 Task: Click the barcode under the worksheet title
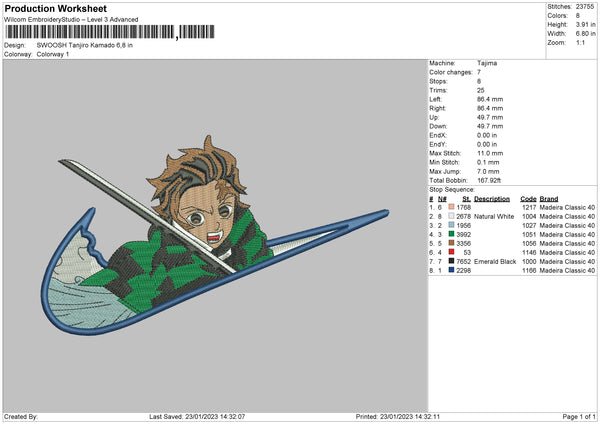(110, 32)
